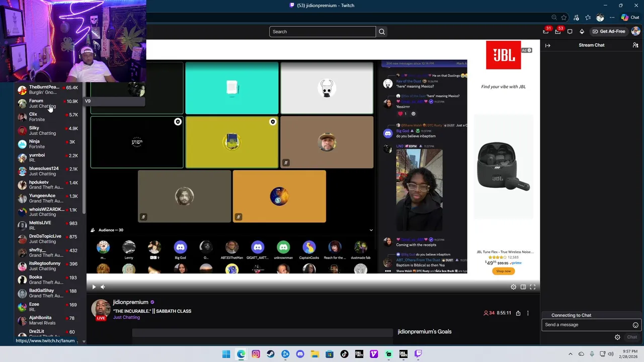This screenshot has width=644, height=362.
Task: Open the Twitch app in taskbar
Action: point(418,354)
